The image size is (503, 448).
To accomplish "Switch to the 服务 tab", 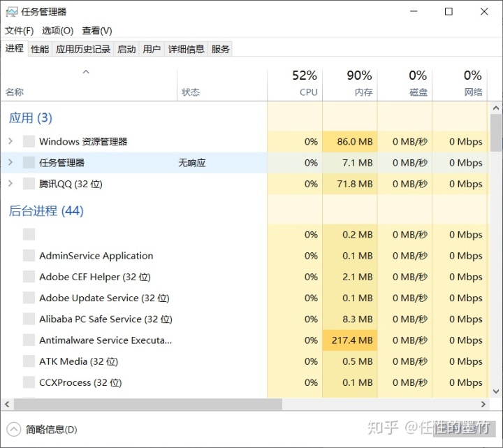I will [220, 49].
